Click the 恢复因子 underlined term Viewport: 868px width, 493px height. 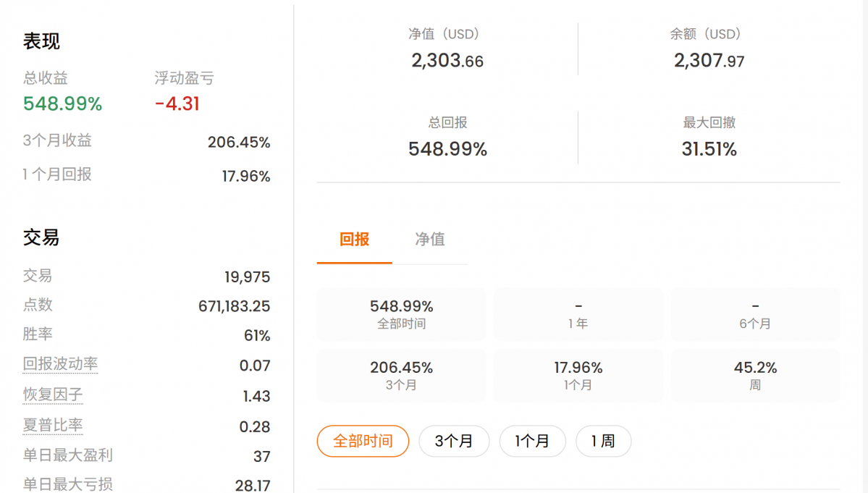53,395
